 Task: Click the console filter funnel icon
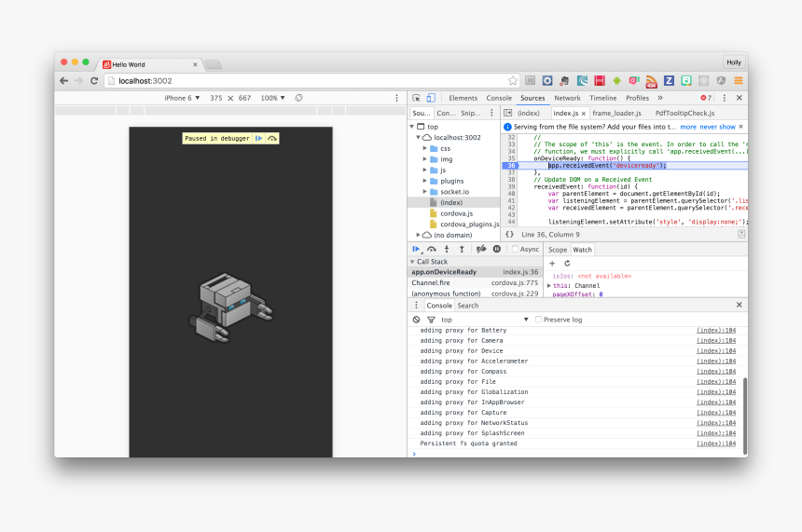tap(431, 320)
